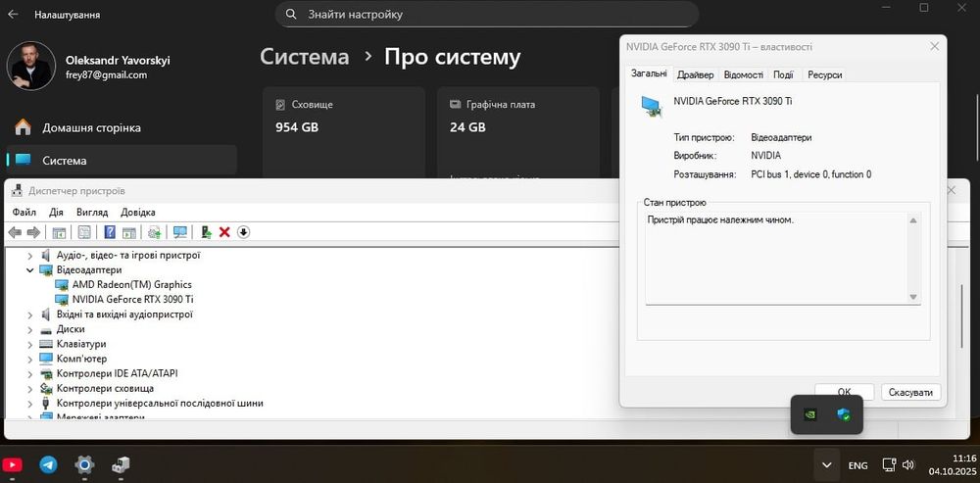
Task: Switch to the Події tab
Action: pyautogui.click(x=783, y=74)
